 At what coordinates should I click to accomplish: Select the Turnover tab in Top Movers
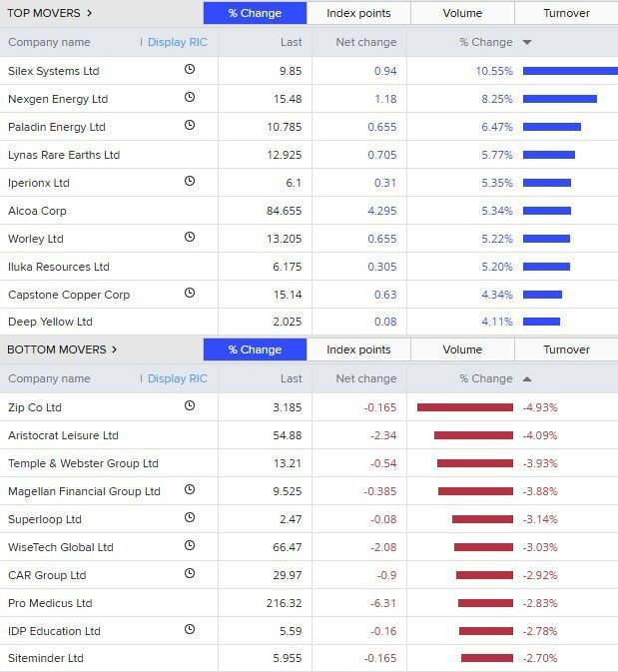[566, 13]
